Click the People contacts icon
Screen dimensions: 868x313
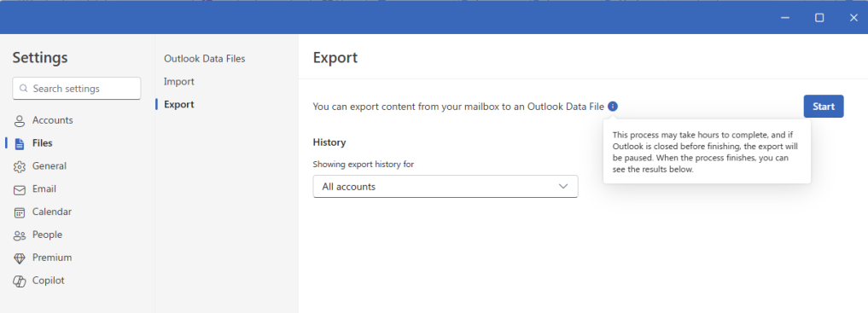[x=20, y=235]
